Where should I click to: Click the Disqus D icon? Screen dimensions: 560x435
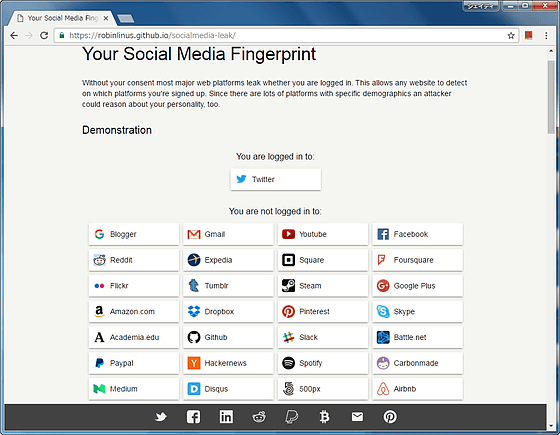(194, 389)
